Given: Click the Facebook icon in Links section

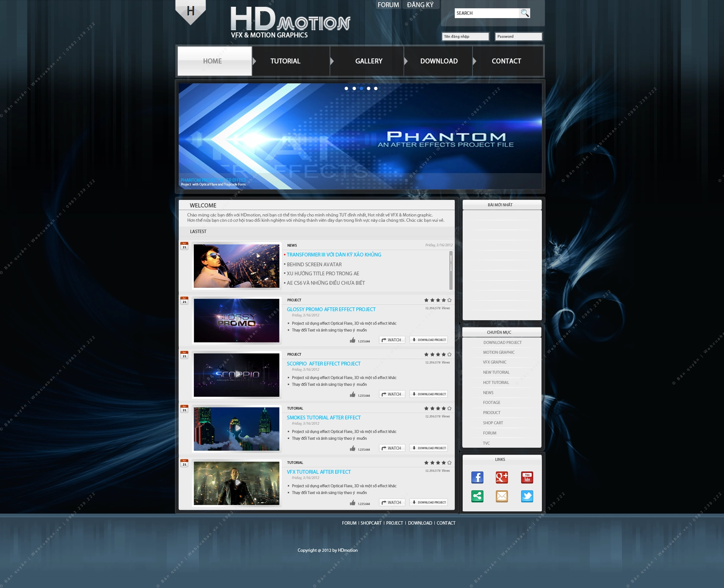Looking at the screenshot, I should tap(477, 477).
